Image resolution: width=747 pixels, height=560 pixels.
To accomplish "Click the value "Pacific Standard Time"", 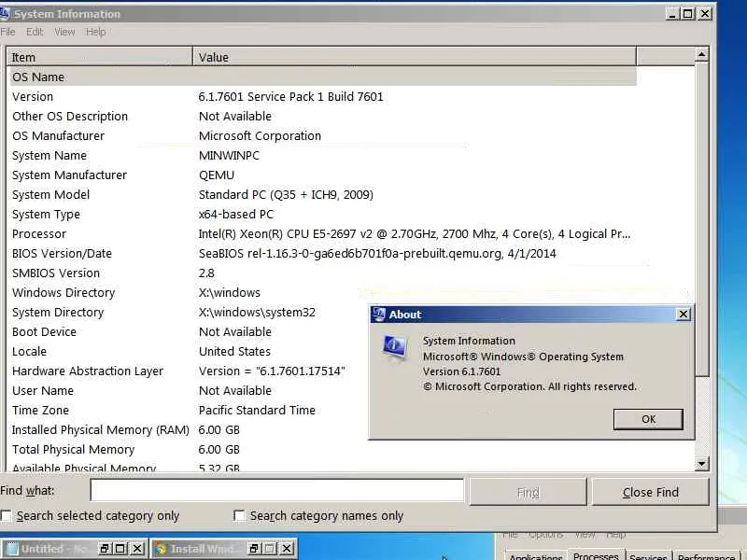I will [x=258, y=410].
